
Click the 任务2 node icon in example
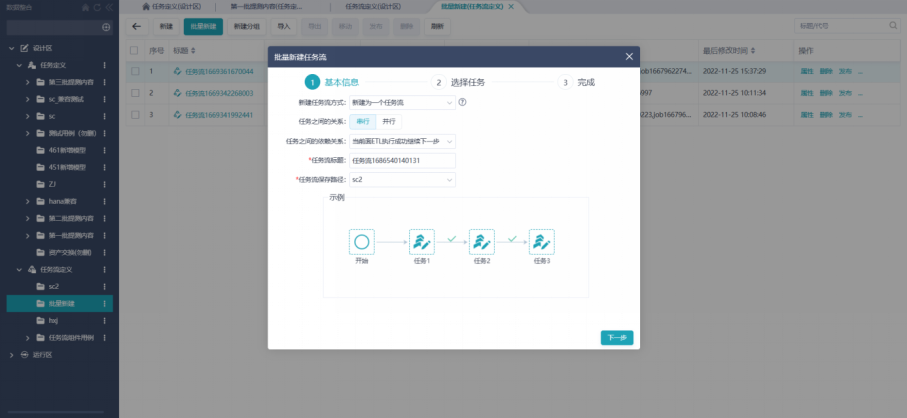[482, 242]
